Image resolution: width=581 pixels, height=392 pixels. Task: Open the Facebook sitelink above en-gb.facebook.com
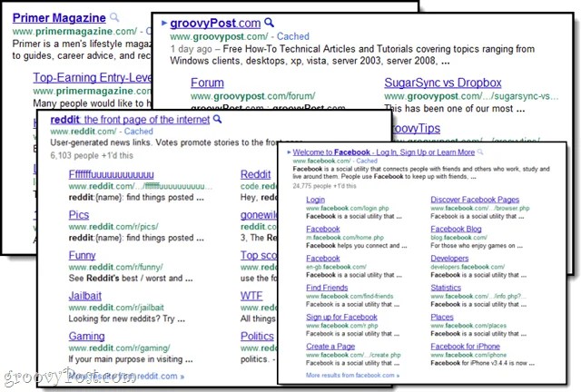[323, 259]
